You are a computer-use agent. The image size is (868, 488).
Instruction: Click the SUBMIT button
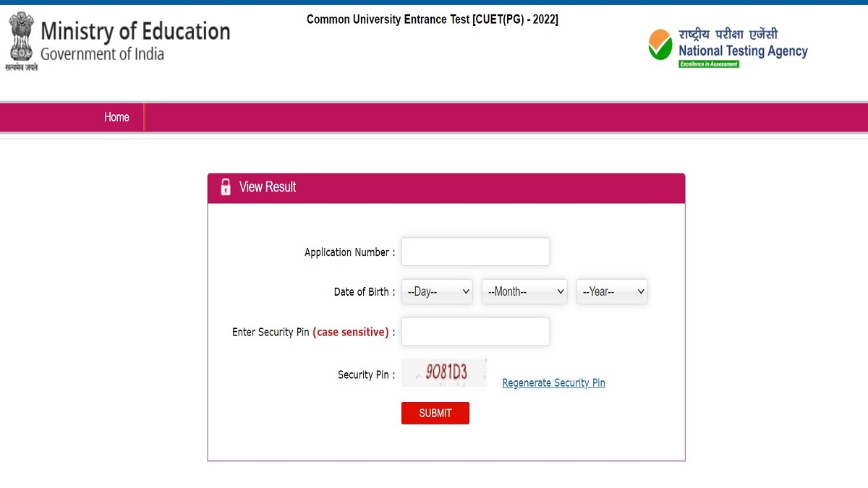coord(435,413)
